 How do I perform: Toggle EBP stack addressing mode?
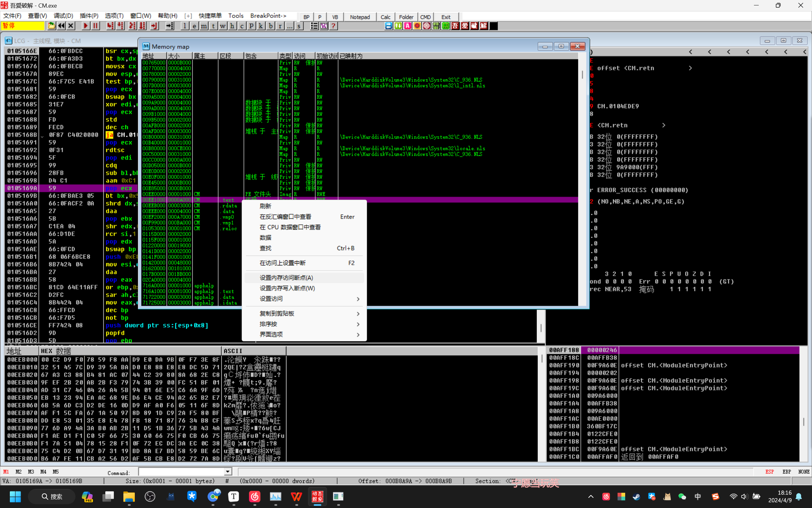click(x=787, y=472)
